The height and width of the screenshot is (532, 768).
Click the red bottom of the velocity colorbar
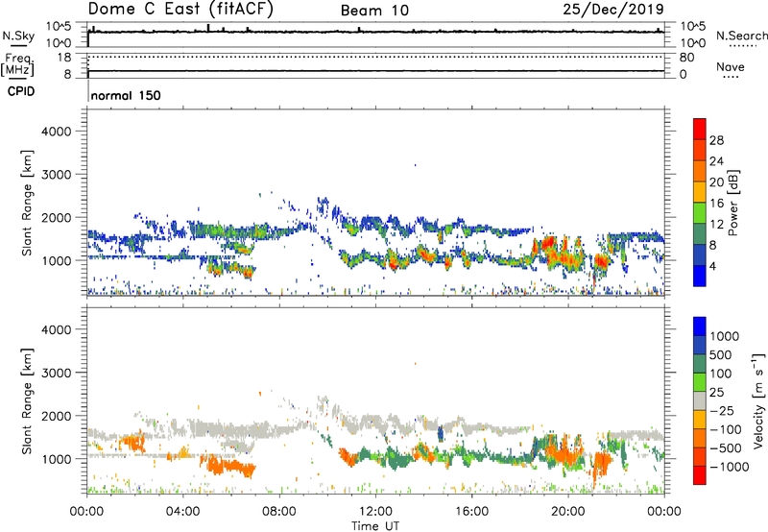pos(700,475)
